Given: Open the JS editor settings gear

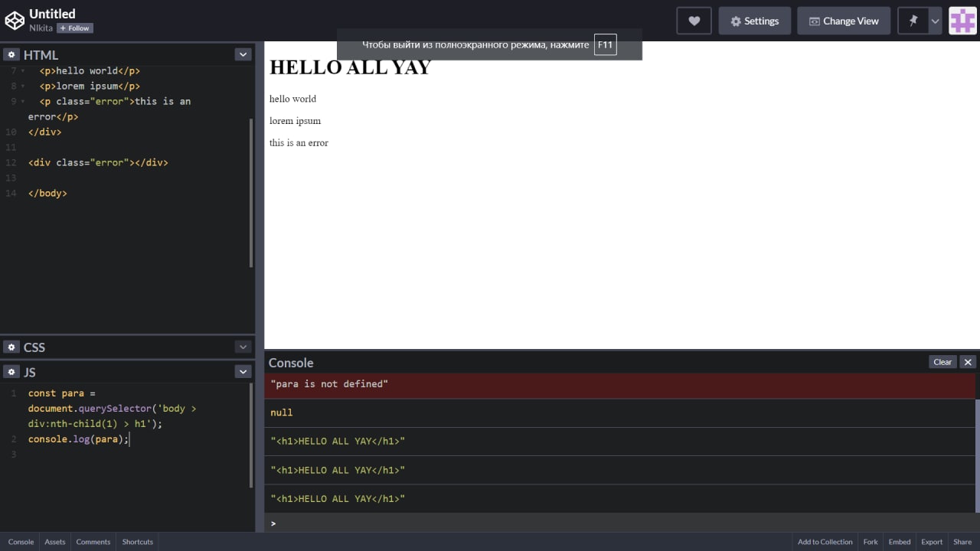Looking at the screenshot, I should click(x=11, y=371).
